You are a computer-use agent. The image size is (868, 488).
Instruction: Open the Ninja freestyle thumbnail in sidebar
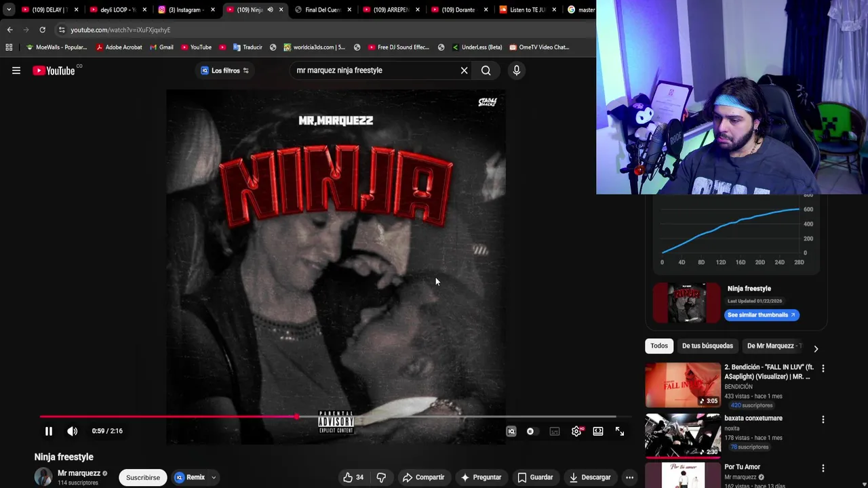[687, 302]
